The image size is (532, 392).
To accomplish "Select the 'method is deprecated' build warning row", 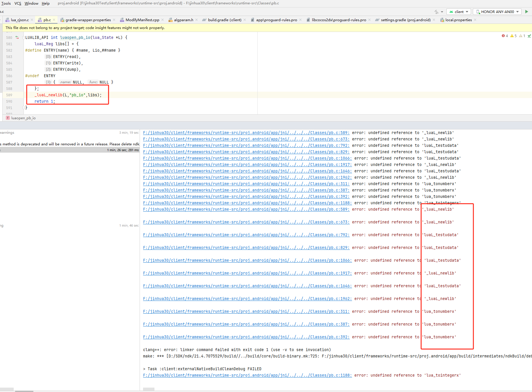I will click(x=70, y=144).
